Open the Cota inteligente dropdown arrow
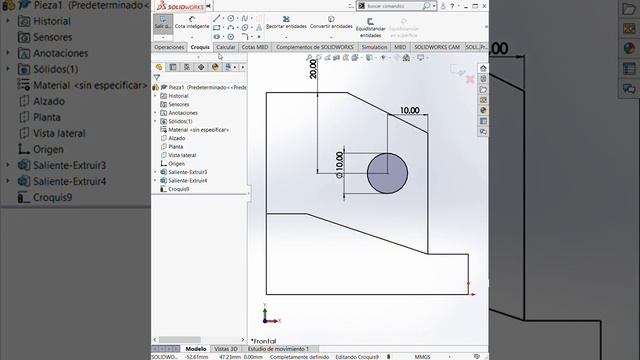 [x=192, y=37]
